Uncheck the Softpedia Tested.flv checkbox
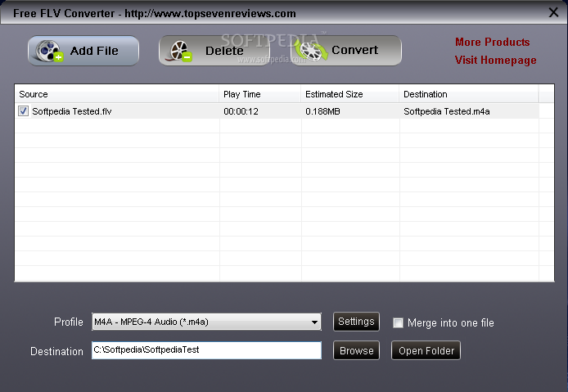This screenshot has height=392, width=568. [23, 110]
